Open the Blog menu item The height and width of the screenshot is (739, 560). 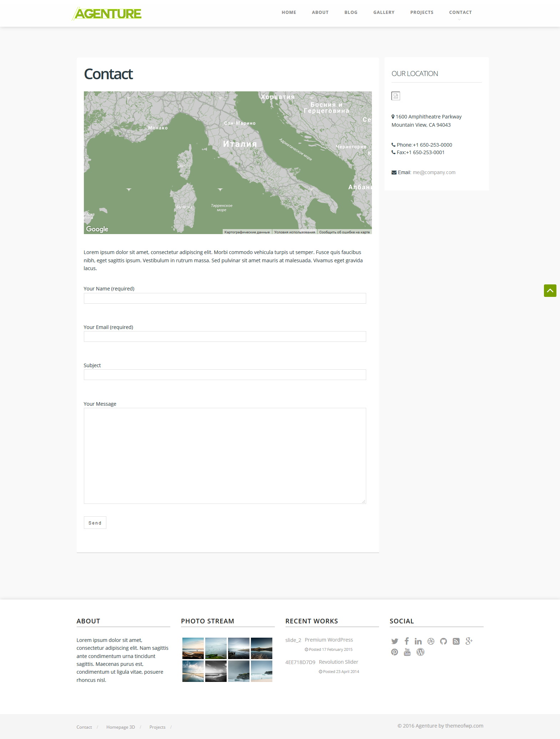click(351, 12)
